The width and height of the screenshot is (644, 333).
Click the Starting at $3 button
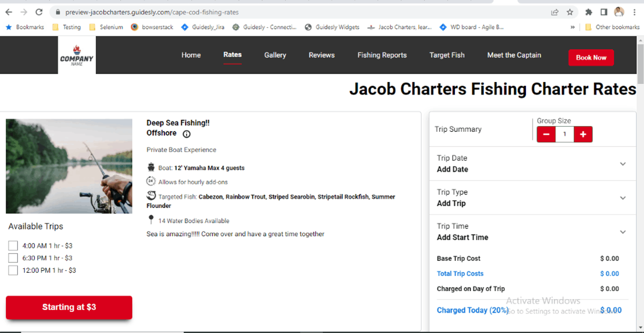tap(69, 307)
